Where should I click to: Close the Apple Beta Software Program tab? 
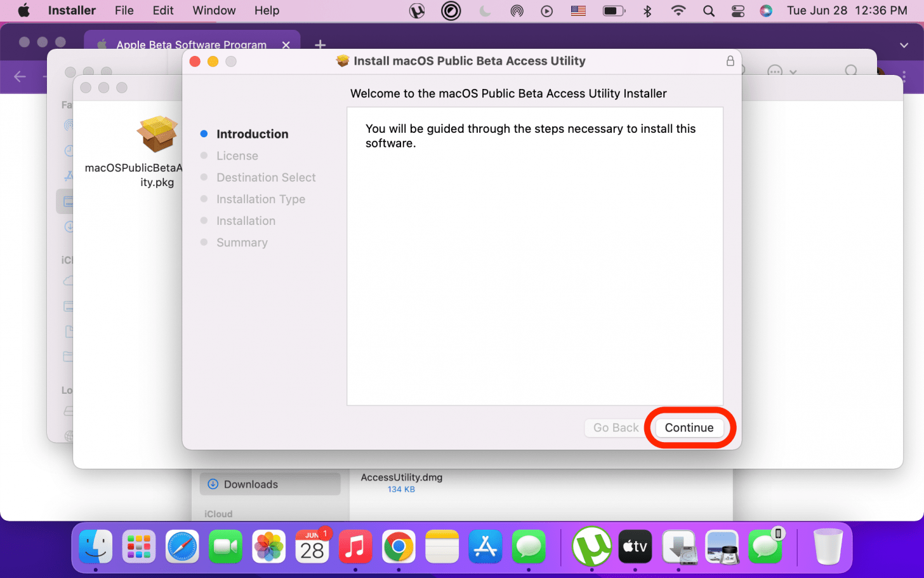286,45
